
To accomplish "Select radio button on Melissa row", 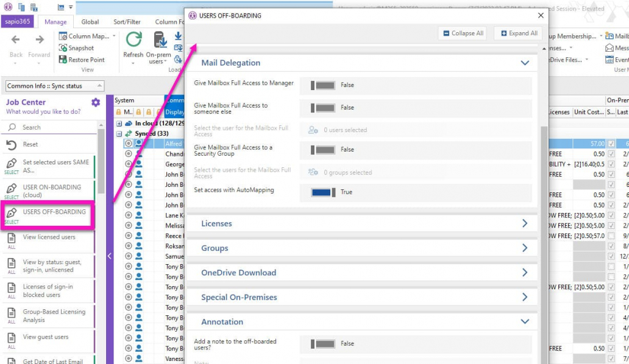I will click(129, 225).
